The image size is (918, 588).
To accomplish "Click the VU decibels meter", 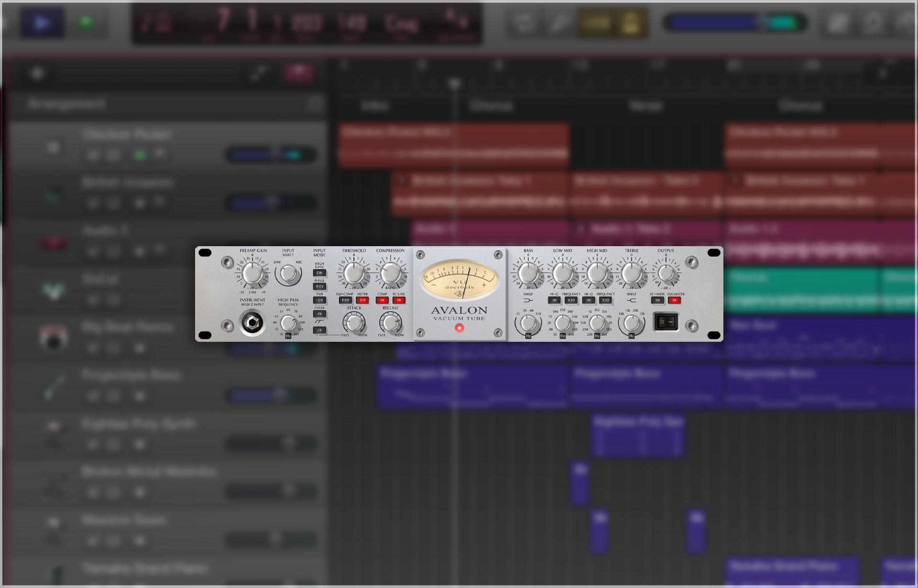I will point(459,280).
